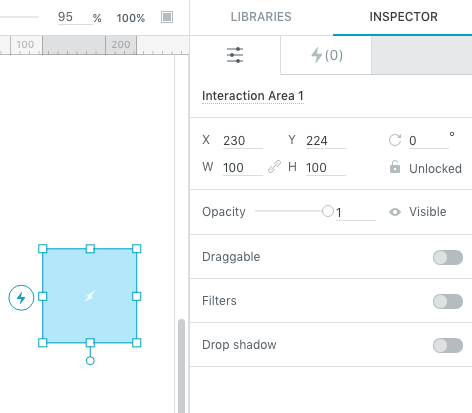Switch to the Libraries tab
This screenshot has height=413, width=472.
(261, 17)
